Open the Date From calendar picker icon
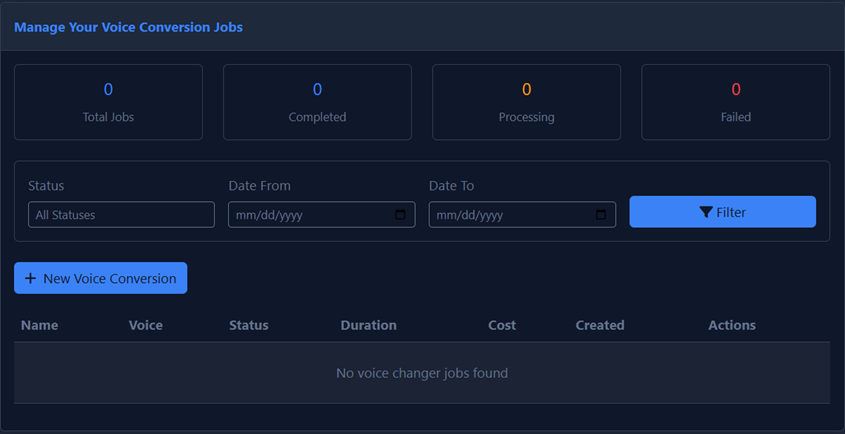Image resolution: width=845 pixels, height=434 pixels. click(400, 215)
